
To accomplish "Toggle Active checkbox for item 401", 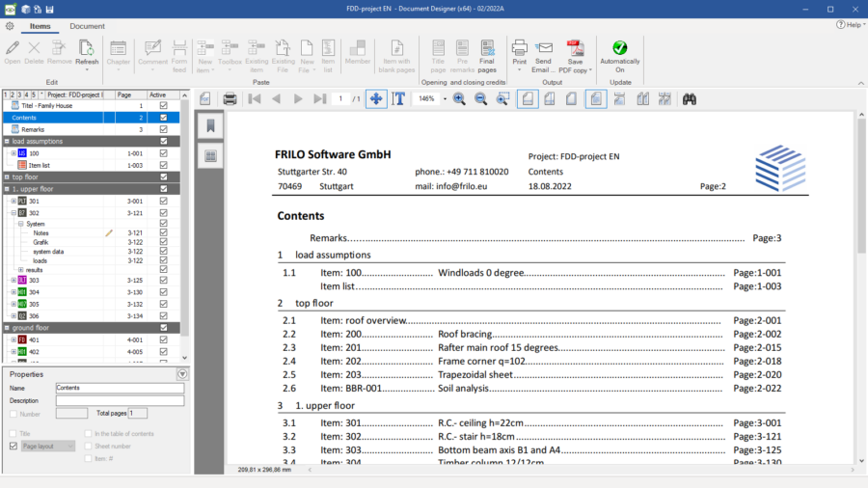I will click(163, 339).
